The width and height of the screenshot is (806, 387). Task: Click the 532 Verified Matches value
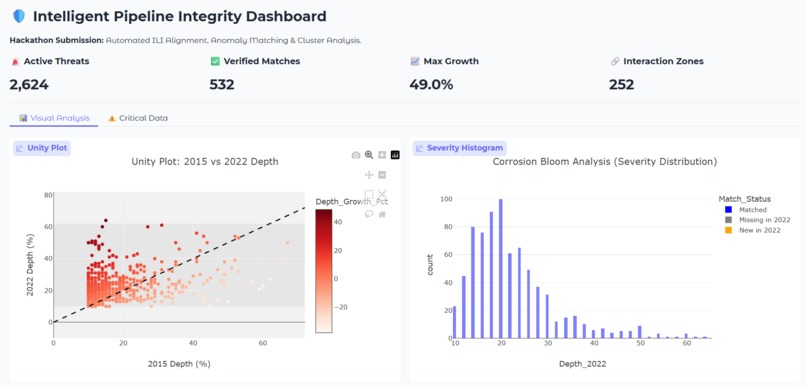(x=222, y=84)
